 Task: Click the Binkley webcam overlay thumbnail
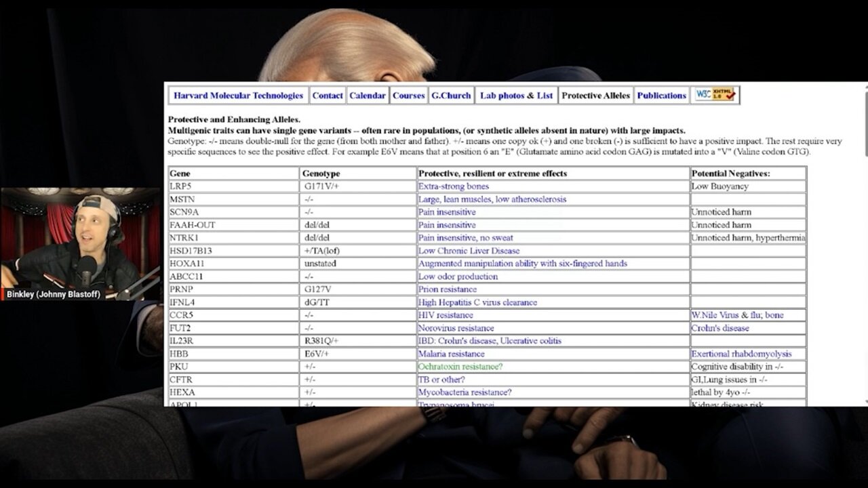pyautogui.click(x=80, y=244)
